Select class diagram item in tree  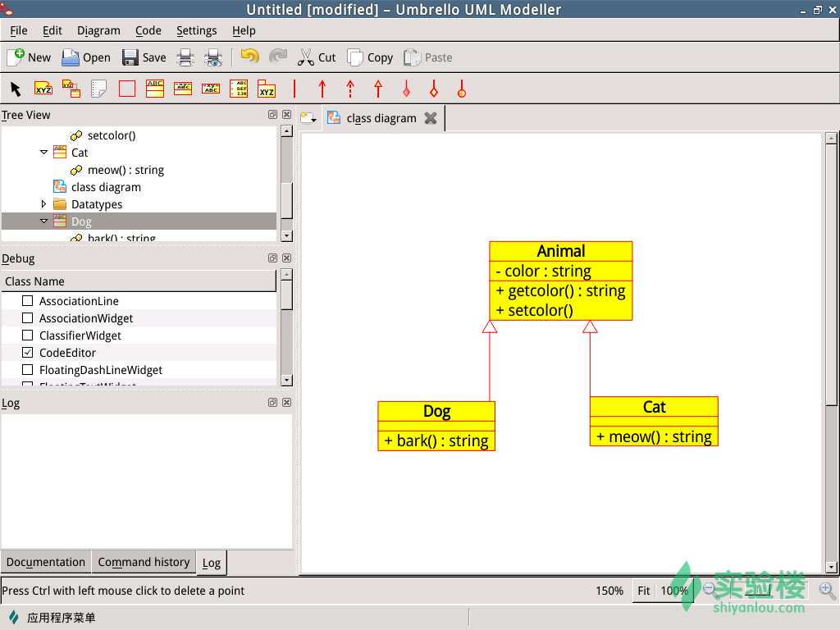[106, 187]
